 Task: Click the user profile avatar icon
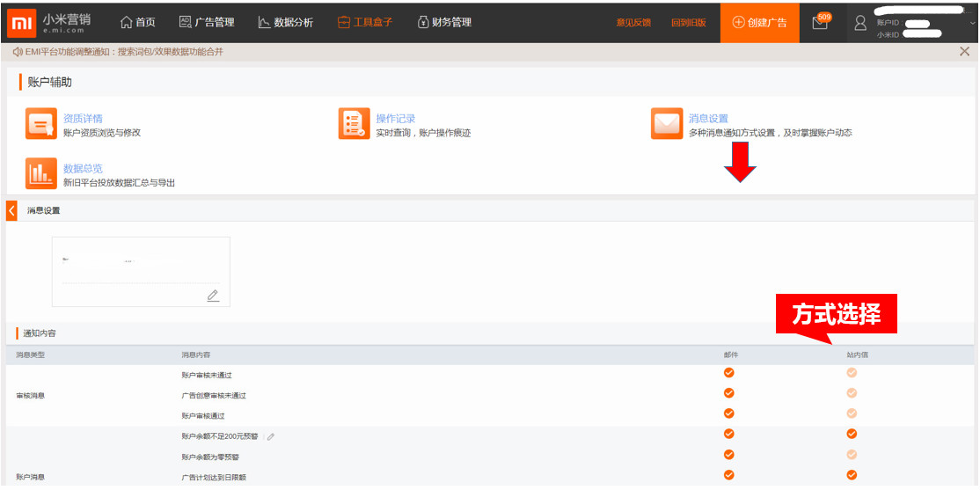(860, 23)
